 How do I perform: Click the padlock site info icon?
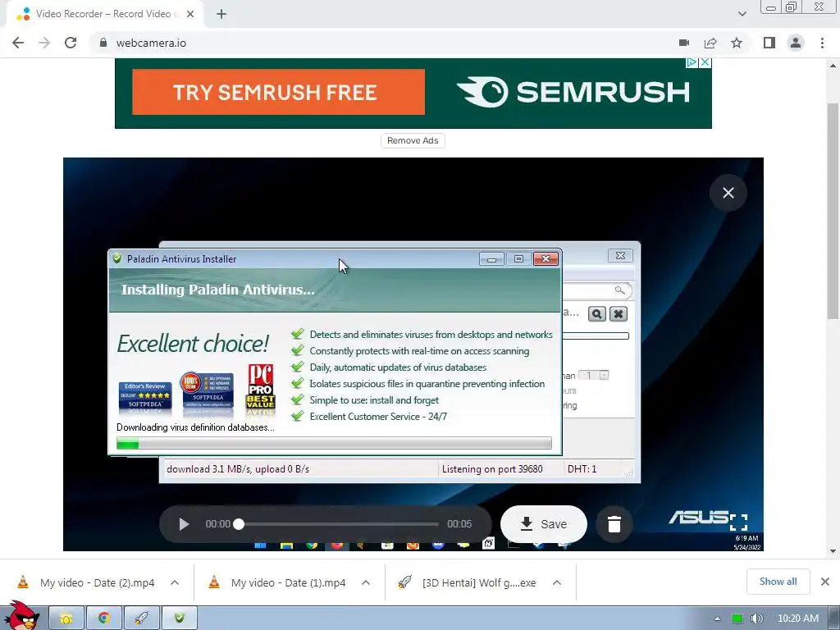pyautogui.click(x=103, y=43)
